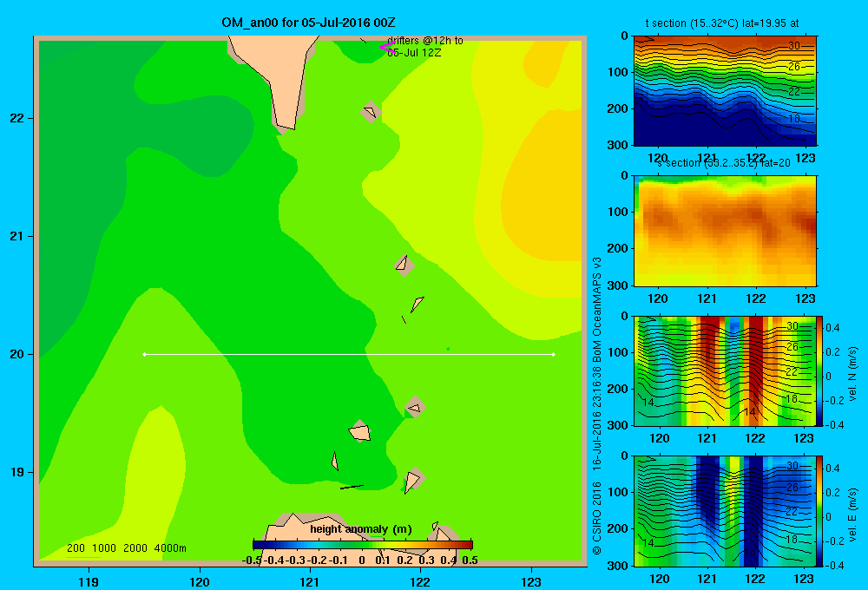Click the 'vel. N (m/s)' axis label
The image size is (868, 590).
(x=852, y=374)
